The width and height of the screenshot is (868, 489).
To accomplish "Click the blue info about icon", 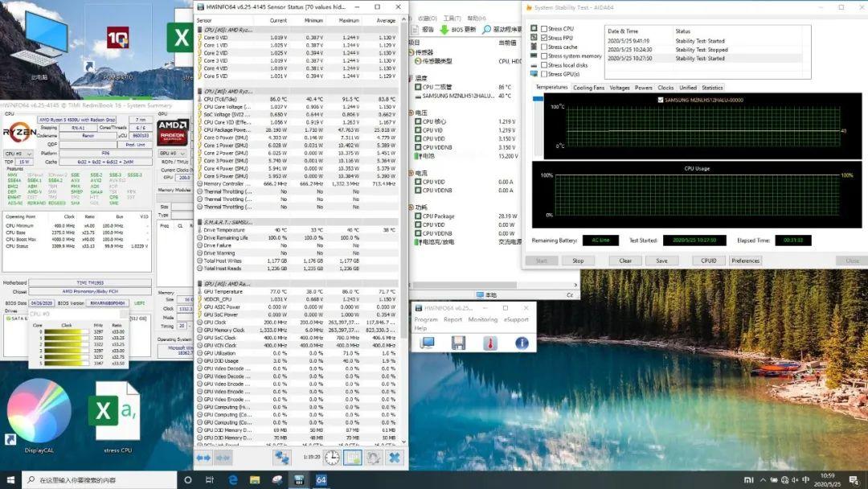I will 522,343.
